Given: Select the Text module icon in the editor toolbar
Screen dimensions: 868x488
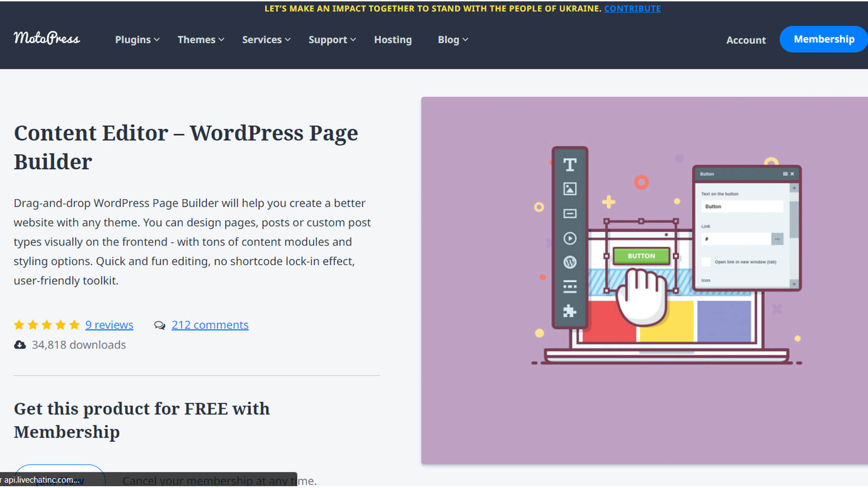Looking at the screenshot, I should (570, 164).
